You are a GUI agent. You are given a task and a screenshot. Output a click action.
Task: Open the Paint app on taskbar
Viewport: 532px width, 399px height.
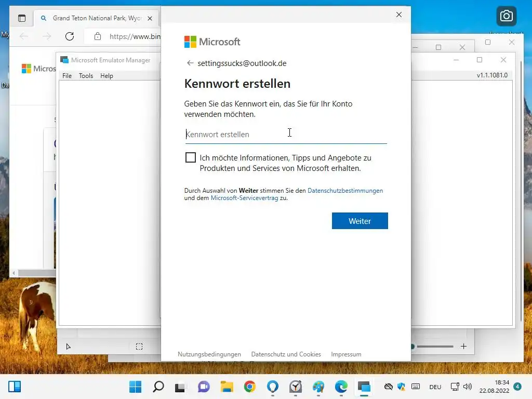(x=318, y=387)
